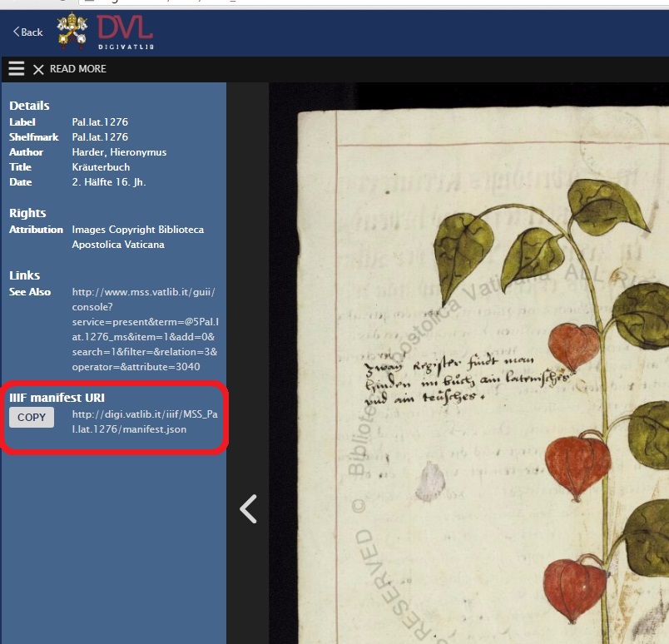This screenshot has height=644, width=669.
Task: Click the Vatican crossed keys emblem
Action: (72, 30)
